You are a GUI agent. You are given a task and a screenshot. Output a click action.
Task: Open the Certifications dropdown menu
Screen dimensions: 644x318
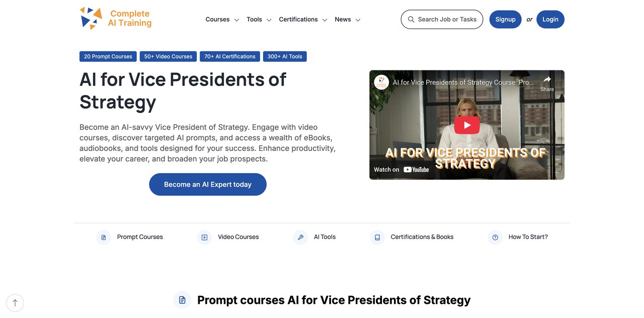pos(303,20)
